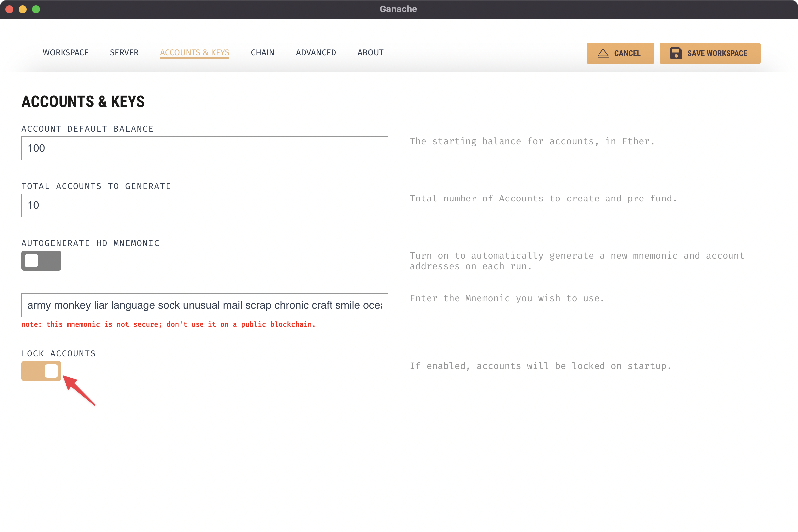
Task: Click the 'Enter the Mnemonic' description text
Action: pos(507,299)
